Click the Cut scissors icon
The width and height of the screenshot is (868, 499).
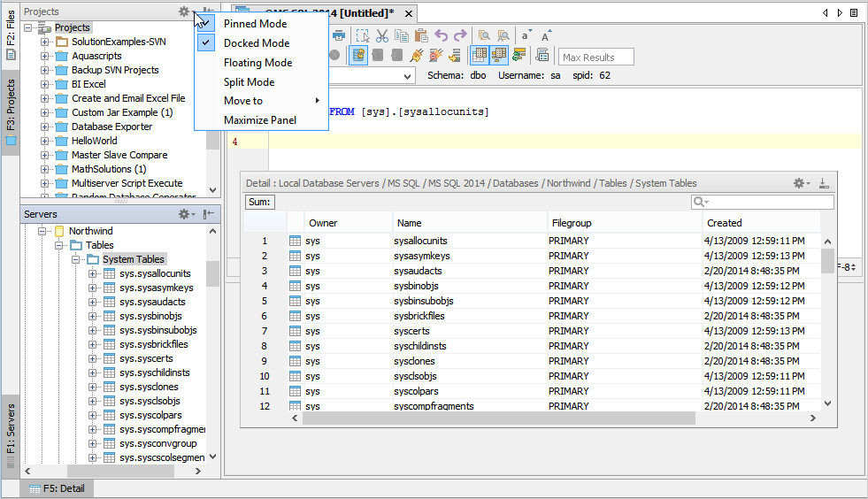pyautogui.click(x=382, y=36)
